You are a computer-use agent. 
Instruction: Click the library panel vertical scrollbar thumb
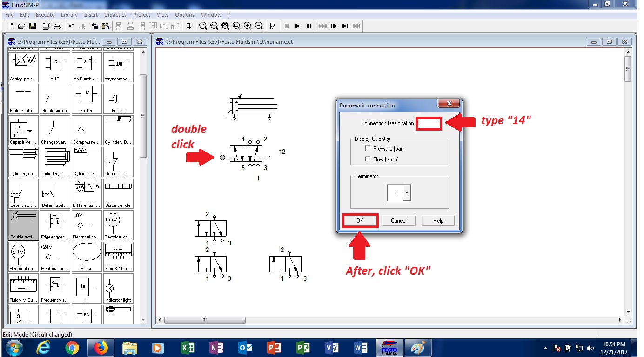[143, 115]
